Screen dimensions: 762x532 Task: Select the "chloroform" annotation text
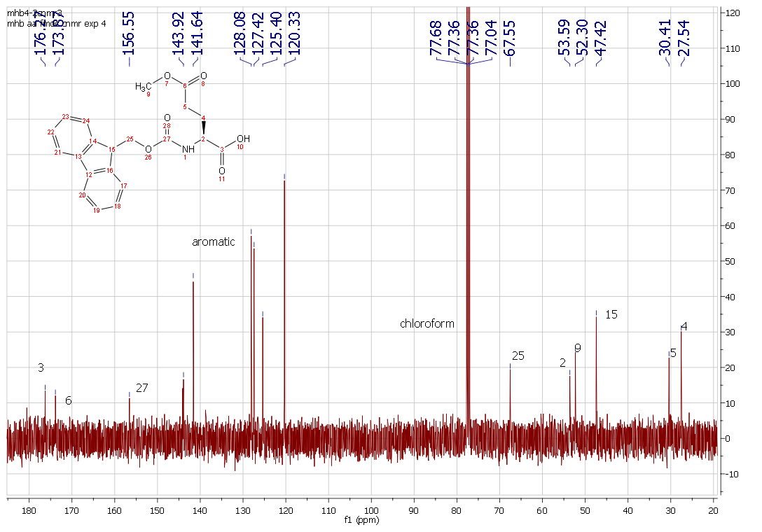coord(427,324)
